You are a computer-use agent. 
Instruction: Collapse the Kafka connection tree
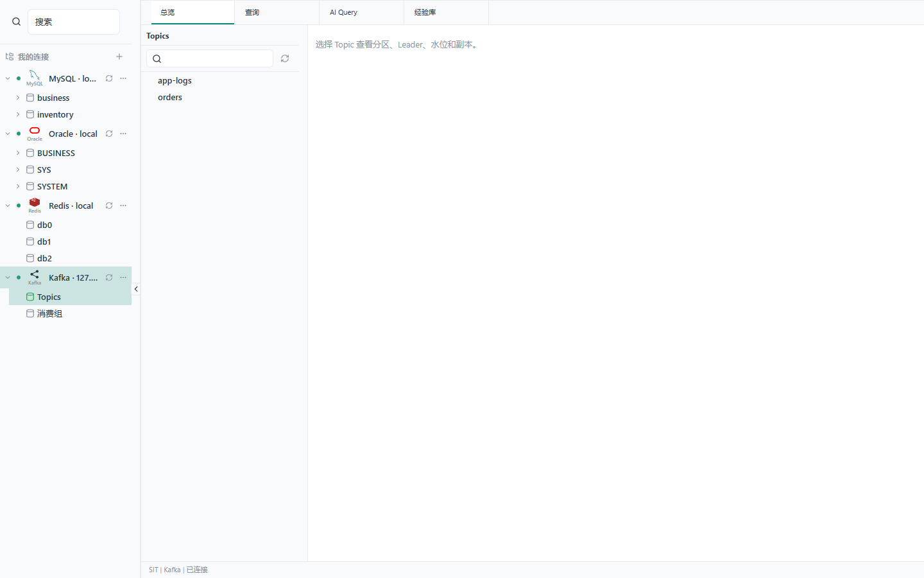point(8,277)
